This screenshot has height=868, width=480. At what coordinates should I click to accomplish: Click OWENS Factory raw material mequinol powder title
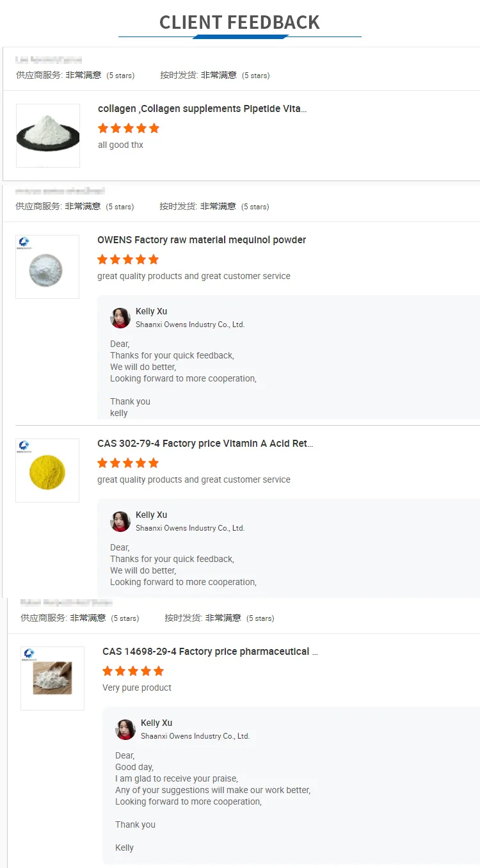pos(202,240)
